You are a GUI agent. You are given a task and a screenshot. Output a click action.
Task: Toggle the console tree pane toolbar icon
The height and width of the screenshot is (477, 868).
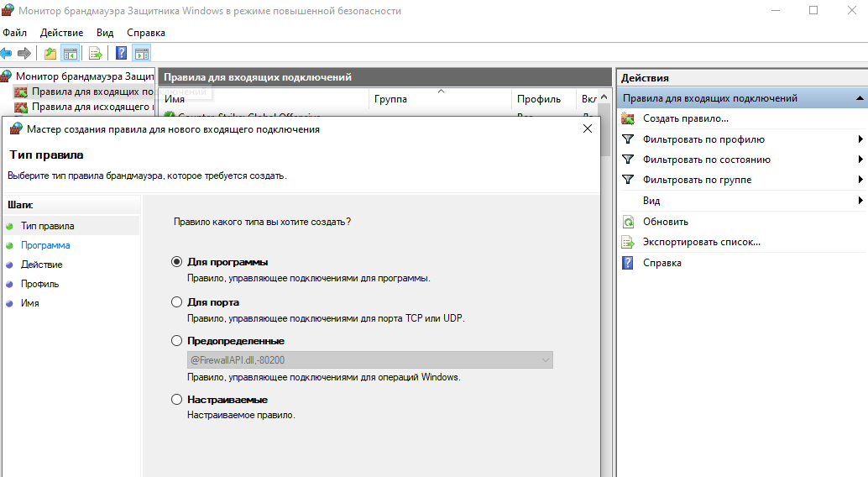pos(71,53)
